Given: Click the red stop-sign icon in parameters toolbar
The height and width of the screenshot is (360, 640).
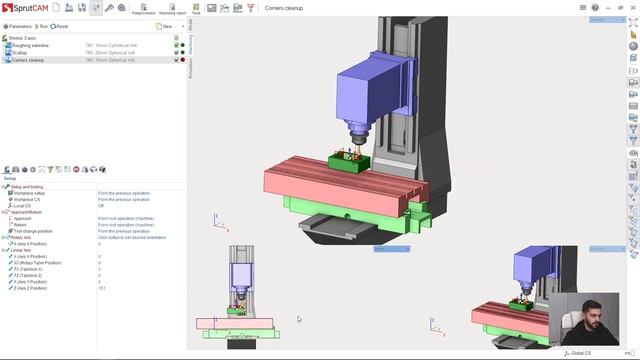Looking at the screenshot, I should click(x=76, y=169).
